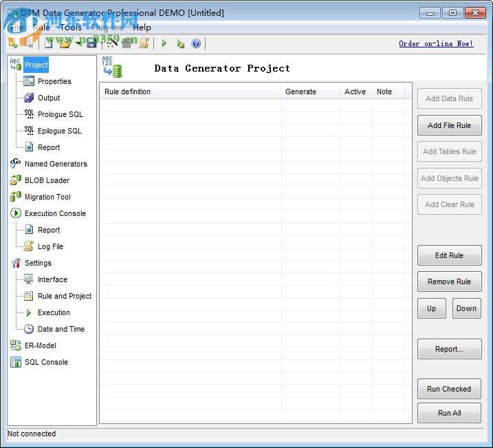493x448 pixels.
Task: Select the Named Generators label
Action: 56,164
